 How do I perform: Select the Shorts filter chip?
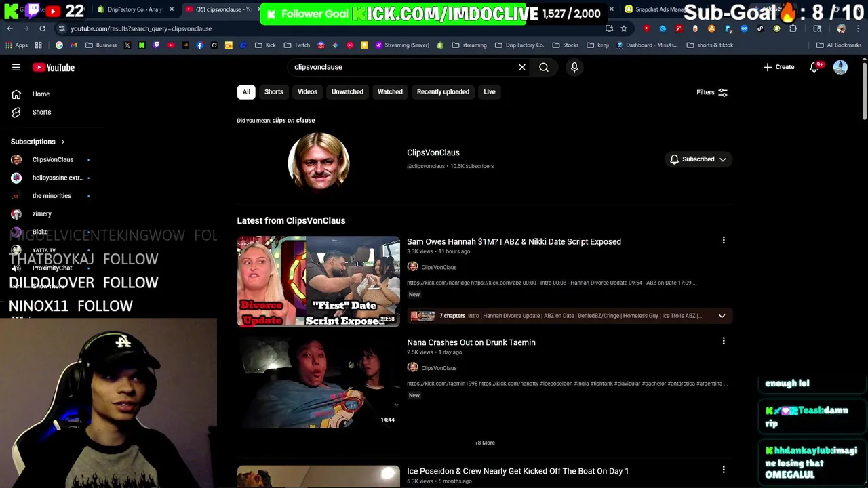point(274,91)
